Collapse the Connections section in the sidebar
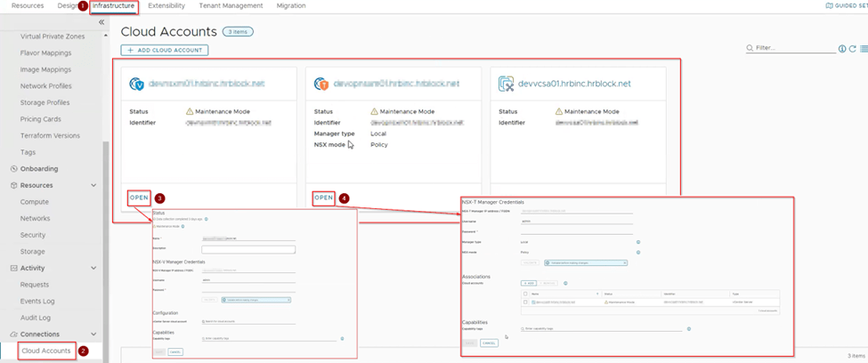The width and height of the screenshot is (868, 363). pyautogui.click(x=93, y=334)
